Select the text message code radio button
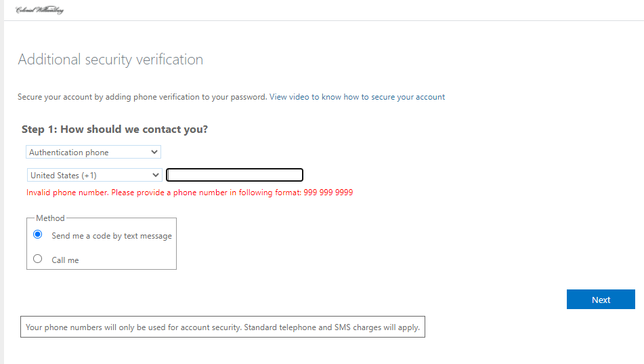This screenshot has width=644, height=364. point(37,235)
